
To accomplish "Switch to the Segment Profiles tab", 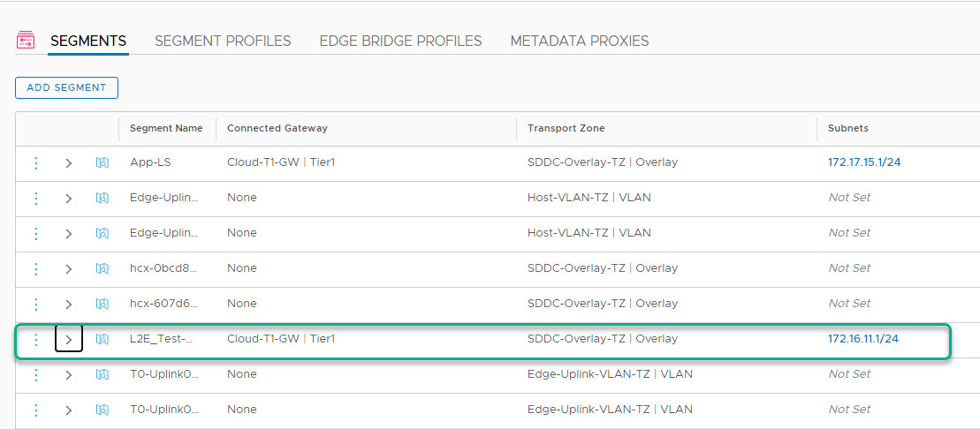I will [223, 41].
